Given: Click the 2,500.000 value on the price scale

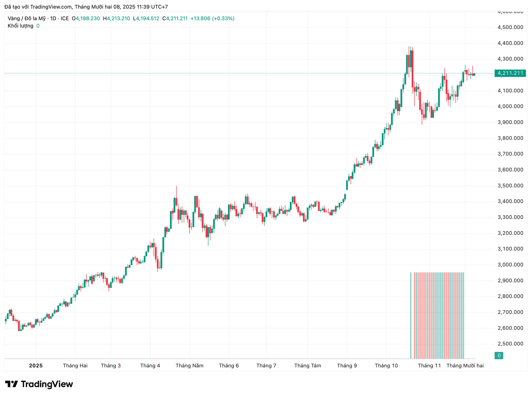Looking at the screenshot, I should click(510, 344).
